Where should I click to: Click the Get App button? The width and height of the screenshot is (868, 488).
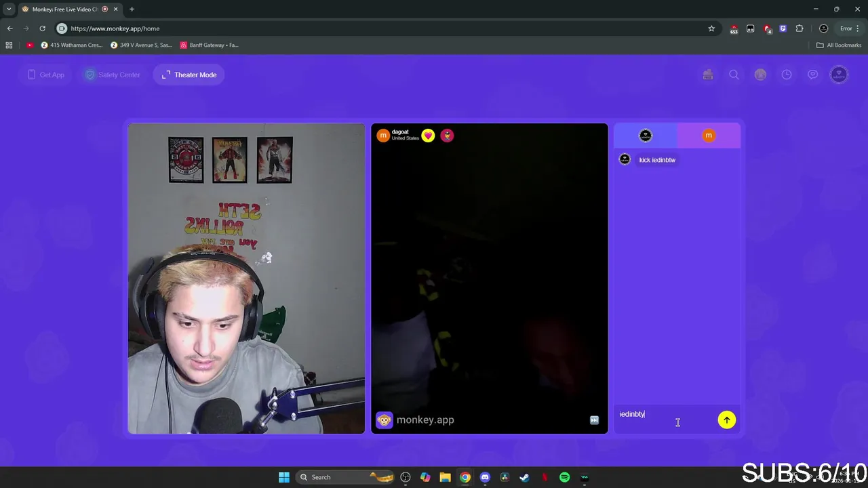[46, 75]
